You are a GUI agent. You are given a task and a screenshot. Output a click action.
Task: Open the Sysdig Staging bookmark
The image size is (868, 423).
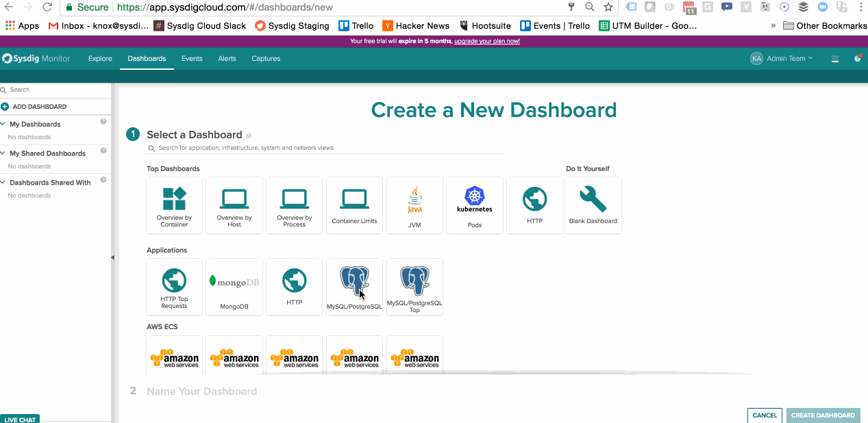pos(292,25)
